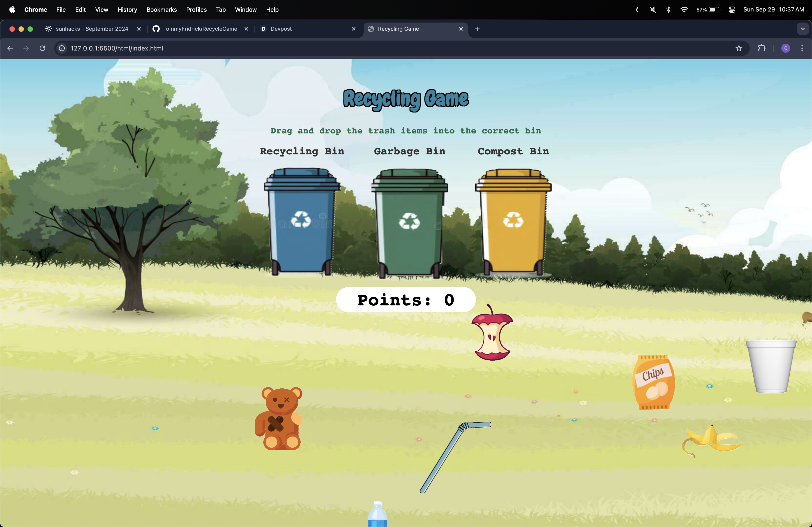812x527 pixels.
Task: Click the green garbage bin
Action: point(409,223)
